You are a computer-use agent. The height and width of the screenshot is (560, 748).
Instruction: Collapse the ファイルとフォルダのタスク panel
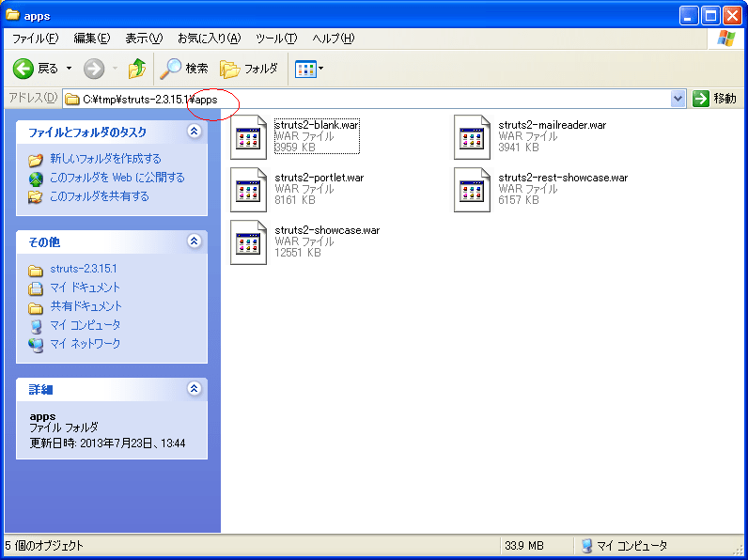195,132
